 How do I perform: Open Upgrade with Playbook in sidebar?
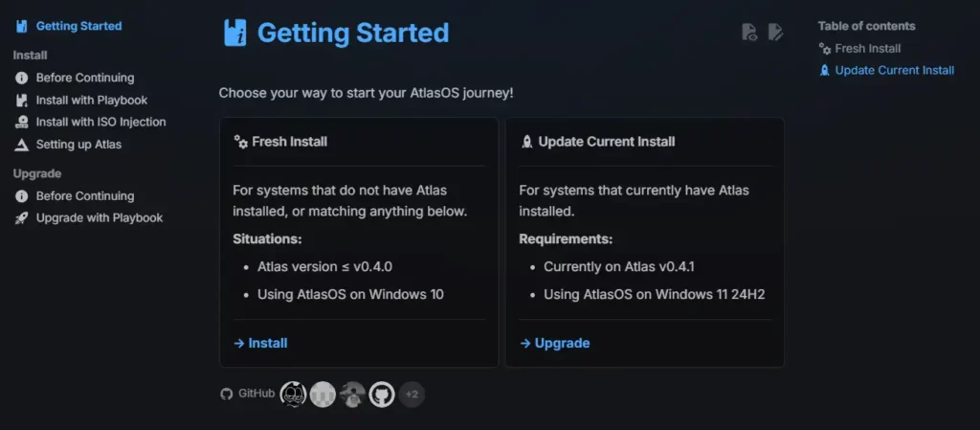coord(99,217)
